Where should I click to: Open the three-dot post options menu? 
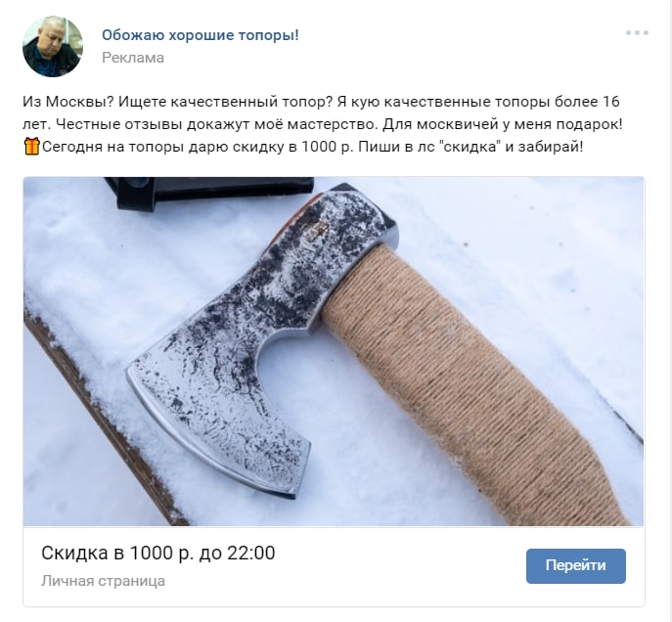click(637, 32)
